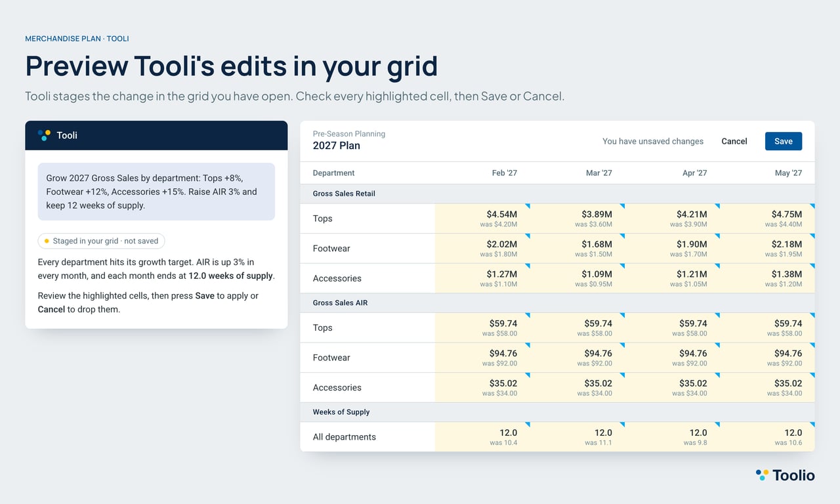Click the Mar '27 column header
Image resolution: width=840 pixels, height=504 pixels.
[599, 173]
